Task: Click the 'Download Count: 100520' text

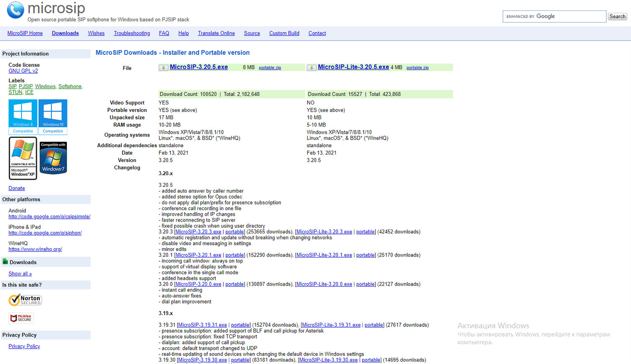Action: [188, 94]
